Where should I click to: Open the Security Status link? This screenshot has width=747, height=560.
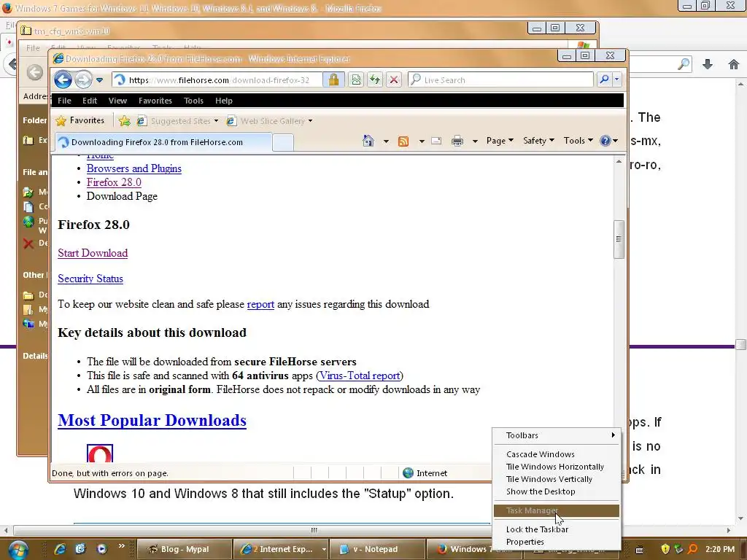pos(90,279)
